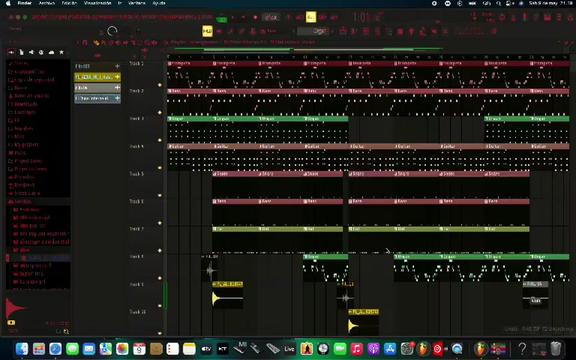576x360 pixels.
Task: Open the Apple menu
Action: [8, 3]
